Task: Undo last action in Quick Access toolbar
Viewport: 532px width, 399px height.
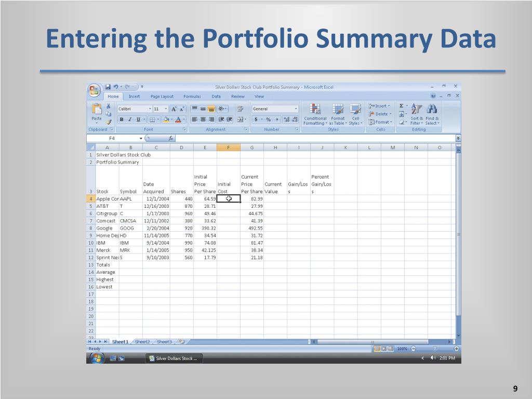Action: point(116,87)
